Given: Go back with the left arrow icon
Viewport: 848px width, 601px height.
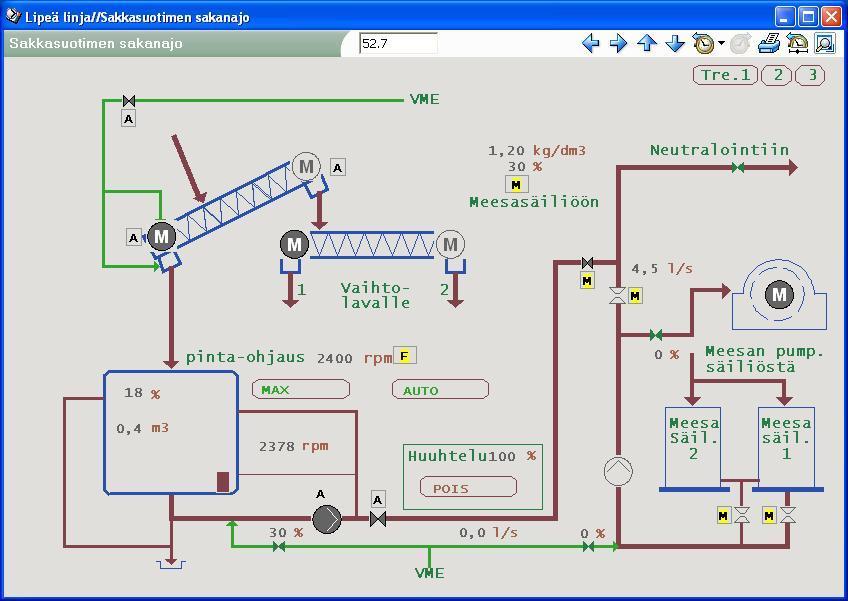Looking at the screenshot, I should pos(591,43).
